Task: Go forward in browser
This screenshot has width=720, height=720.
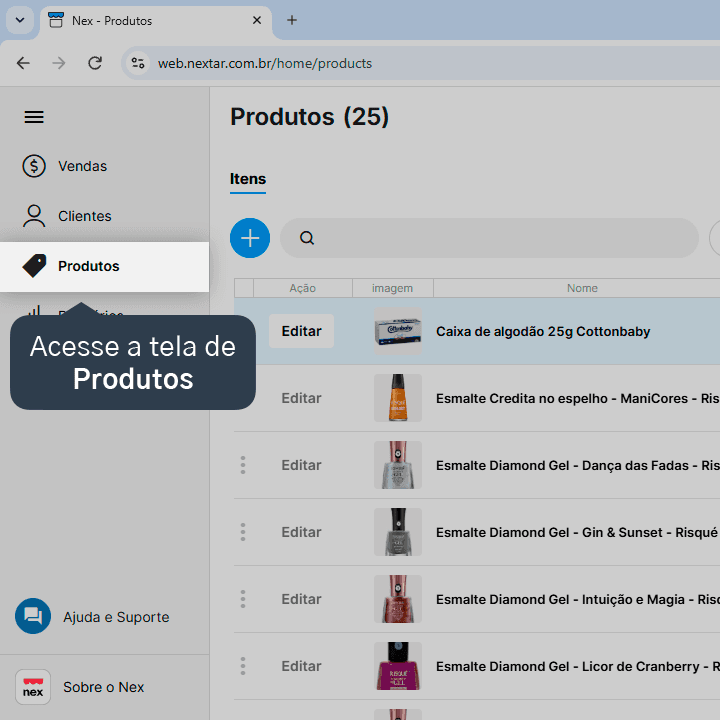Action: pyautogui.click(x=59, y=63)
